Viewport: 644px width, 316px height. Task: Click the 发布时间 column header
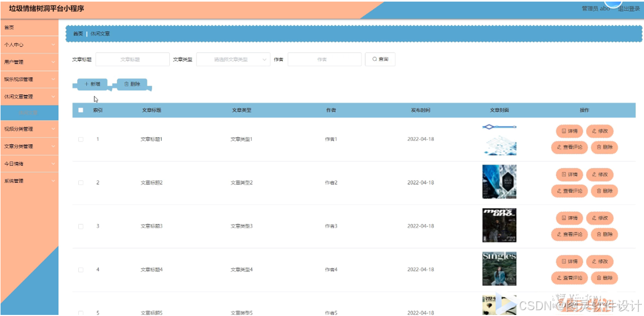click(x=420, y=110)
